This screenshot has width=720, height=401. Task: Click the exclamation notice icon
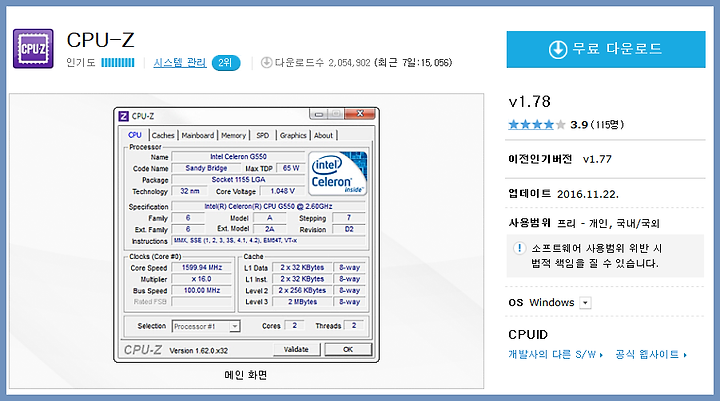(x=519, y=249)
